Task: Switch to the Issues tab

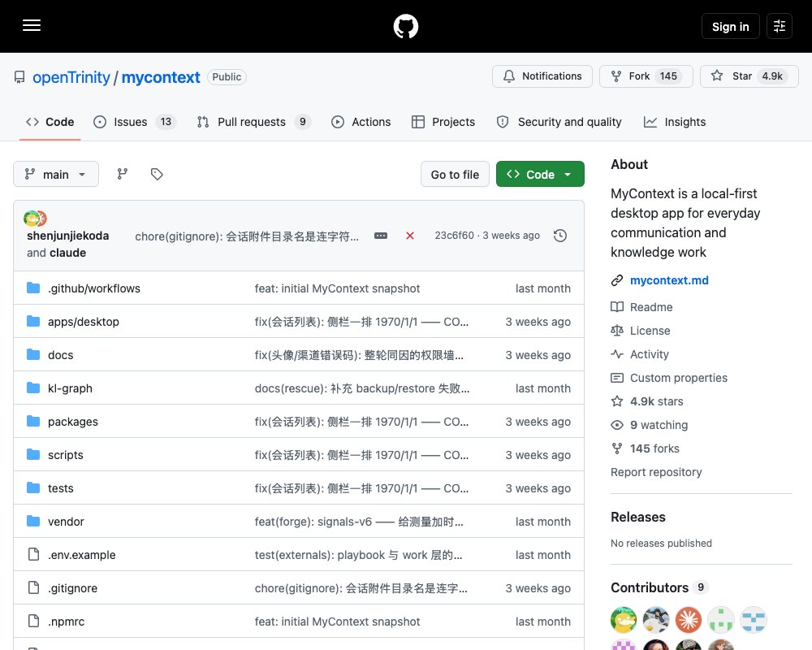Action: point(135,122)
